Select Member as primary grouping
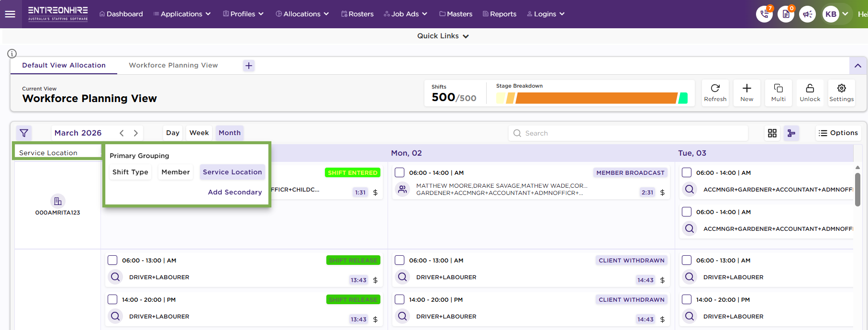The width and height of the screenshot is (868, 330). point(175,172)
